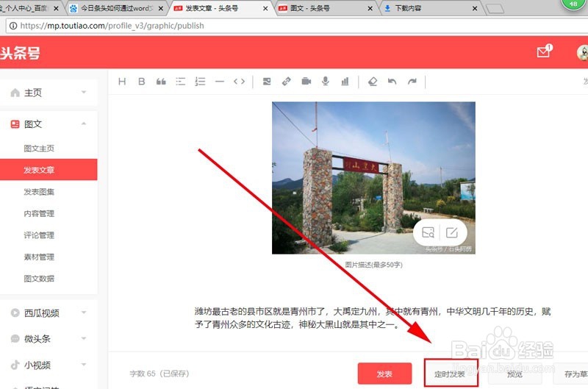Image resolution: width=588 pixels, height=389 pixels.
Task: Switch to the 今日条头如何通过word browser tab
Action: coord(116,8)
